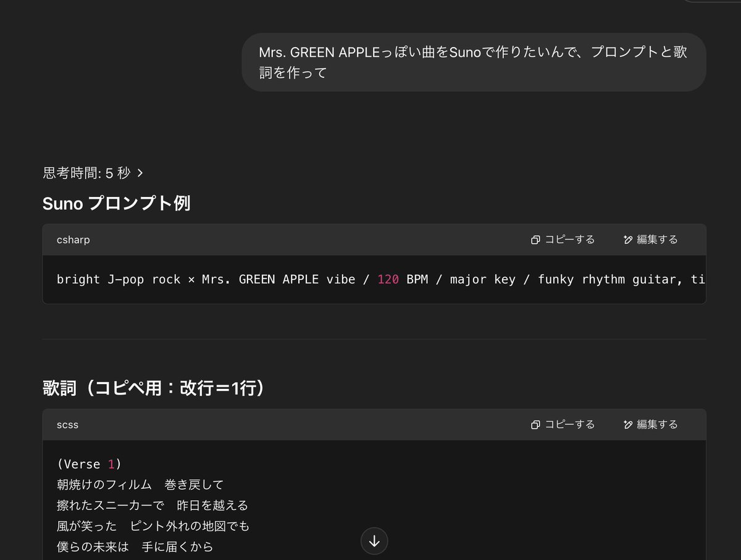Click lyric line 擦れたスニーカーで 昨日を越える
The height and width of the screenshot is (560, 741).
153,506
